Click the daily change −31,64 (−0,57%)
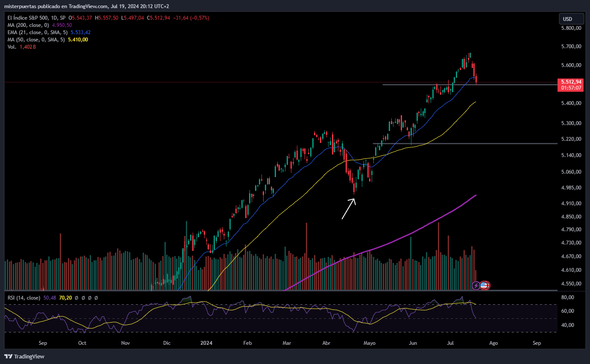 [191, 18]
